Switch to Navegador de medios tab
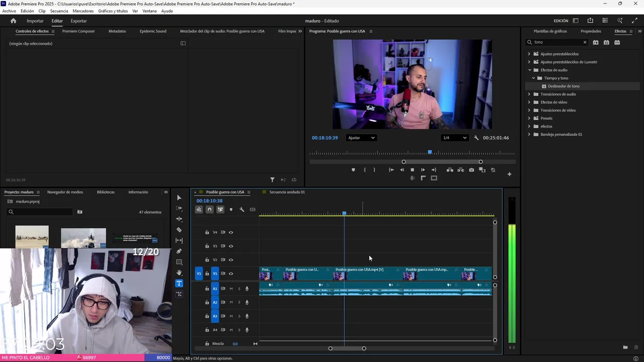Viewport: 644px width, 362px height. tap(65, 192)
